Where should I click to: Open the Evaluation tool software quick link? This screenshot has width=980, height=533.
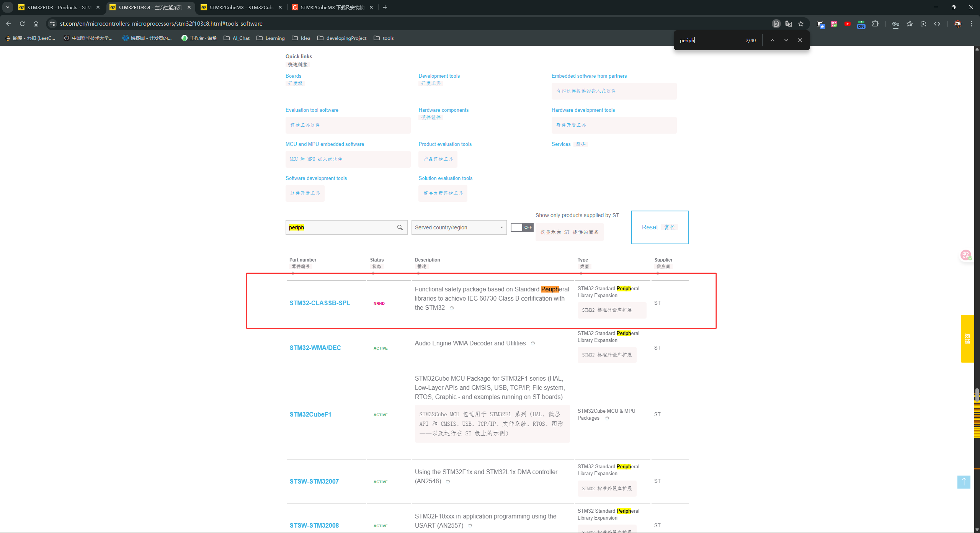(x=312, y=110)
